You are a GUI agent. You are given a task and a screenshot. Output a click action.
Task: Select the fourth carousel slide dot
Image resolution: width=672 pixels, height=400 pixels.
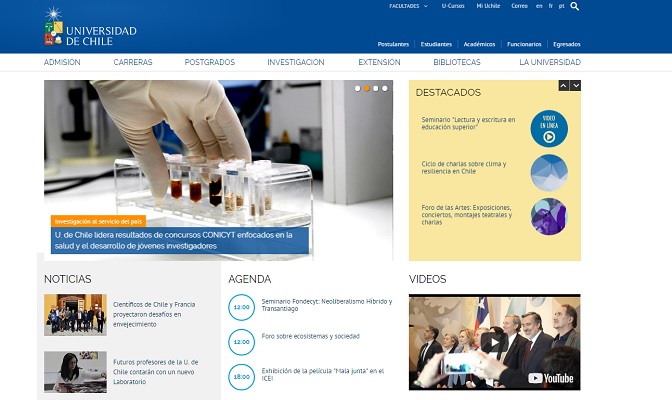pyautogui.click(x=387, y=88)
